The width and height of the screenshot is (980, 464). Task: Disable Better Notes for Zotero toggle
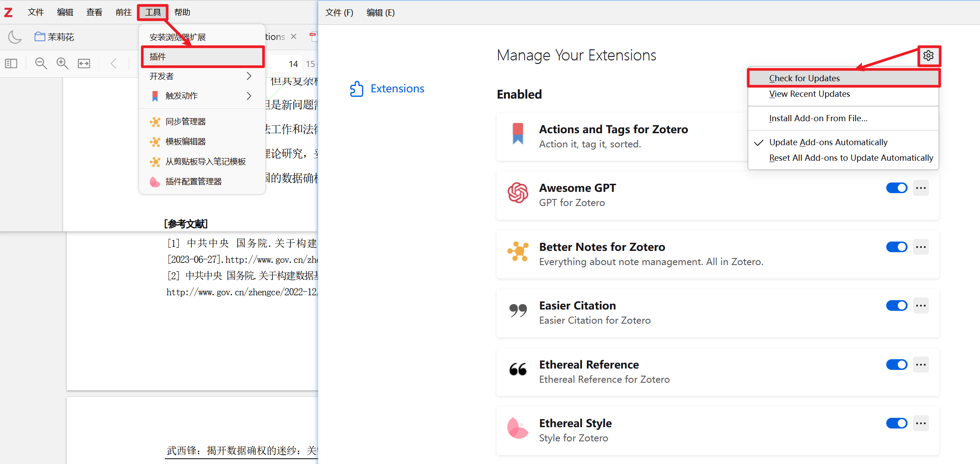click(x=897, y=247)
